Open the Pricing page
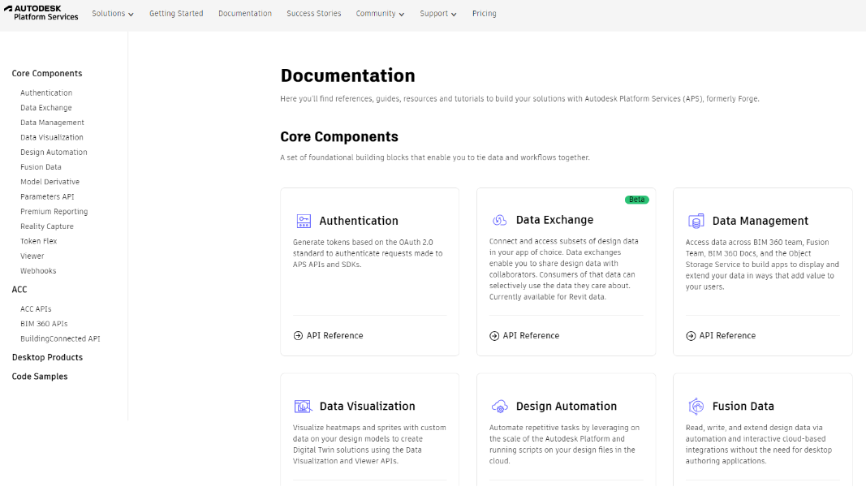Image resolution: width=866 pixels, height=504 pixels. (485, 13)
